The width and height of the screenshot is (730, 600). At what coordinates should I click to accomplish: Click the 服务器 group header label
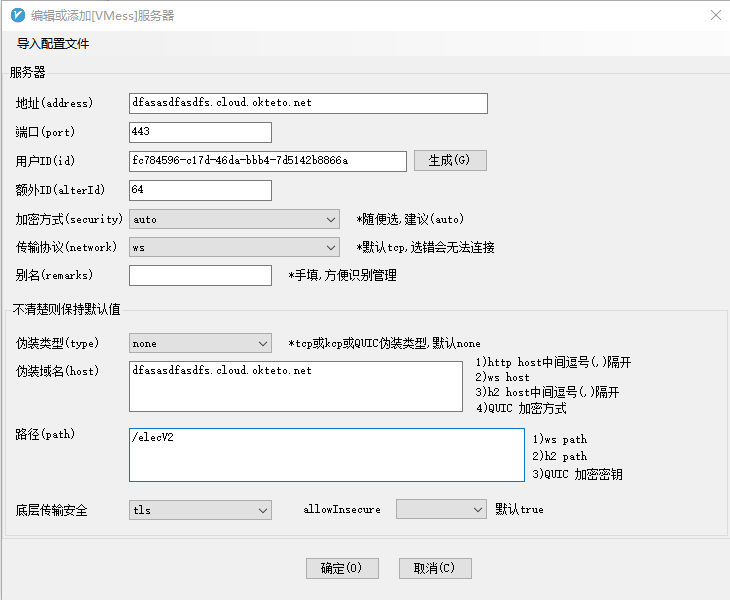(28, 72)
